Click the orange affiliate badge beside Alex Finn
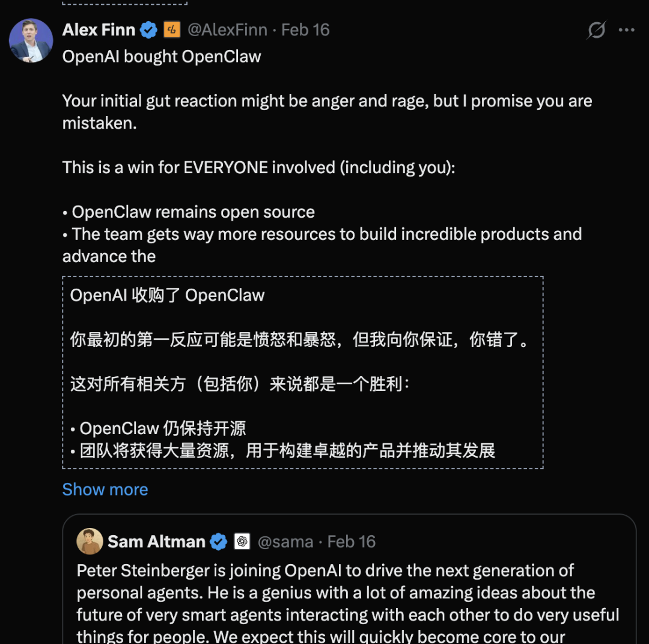Screen dimensions: 649x644 tap(172, 29)
